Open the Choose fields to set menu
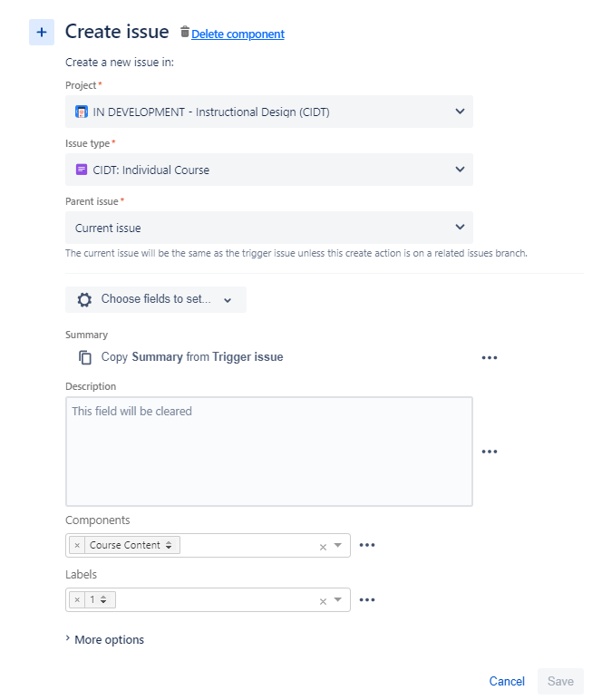The image size is (592, 700). coord(155,299)
